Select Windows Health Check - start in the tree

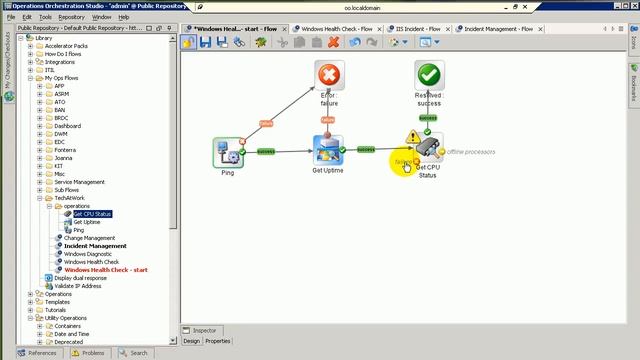pos(106,270)
